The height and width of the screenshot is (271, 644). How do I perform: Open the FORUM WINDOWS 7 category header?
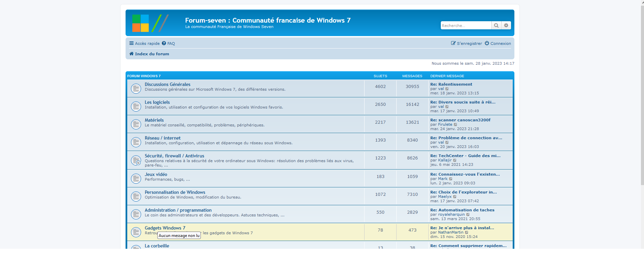[x=144, y=76]
